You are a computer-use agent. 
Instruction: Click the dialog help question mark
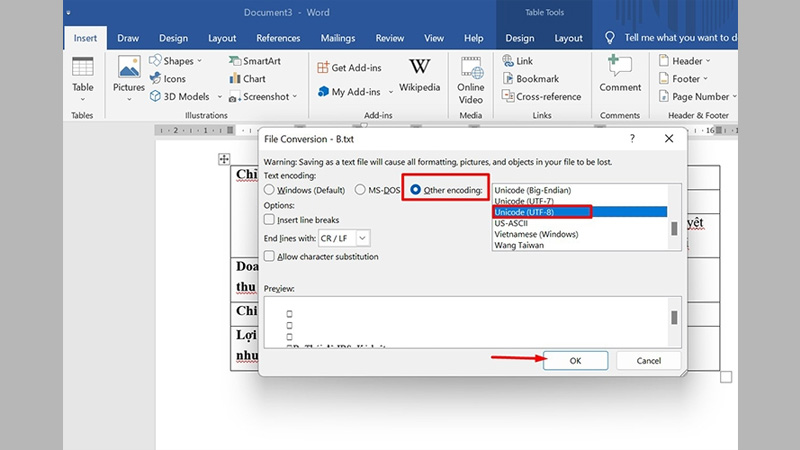(x=632, y=138)
